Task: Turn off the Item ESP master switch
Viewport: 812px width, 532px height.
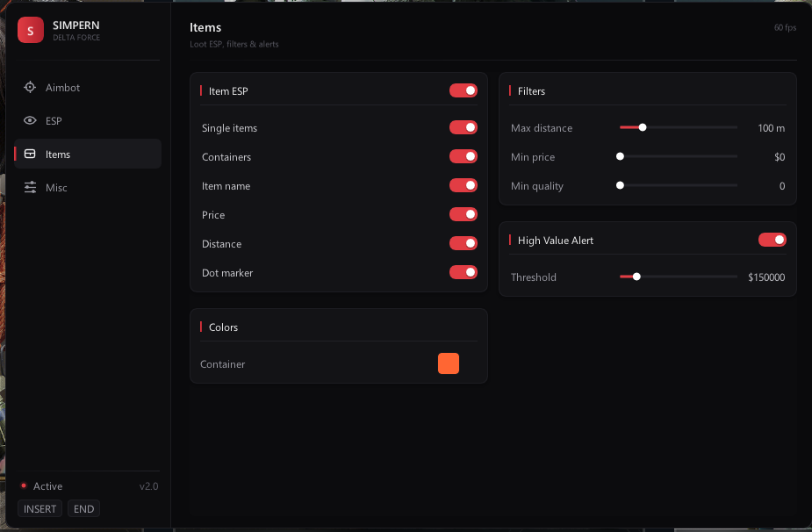Action: tap(463, 90)
